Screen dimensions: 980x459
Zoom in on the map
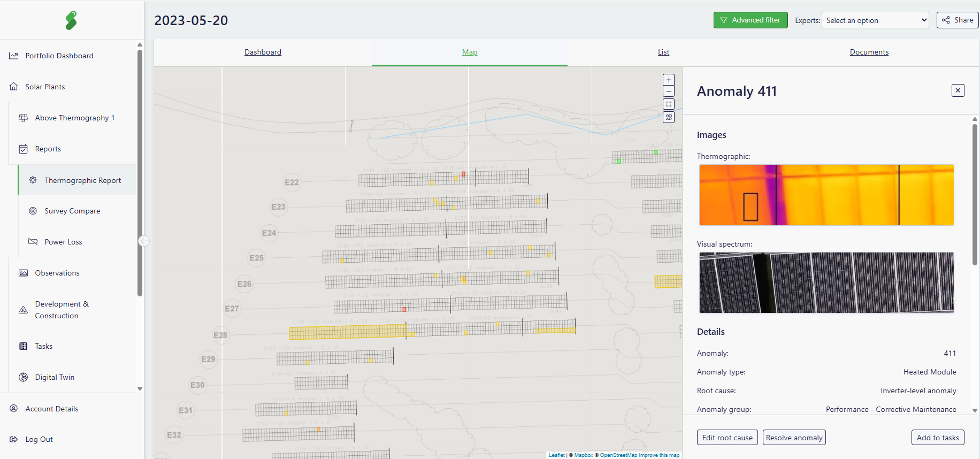pos(669,80)
